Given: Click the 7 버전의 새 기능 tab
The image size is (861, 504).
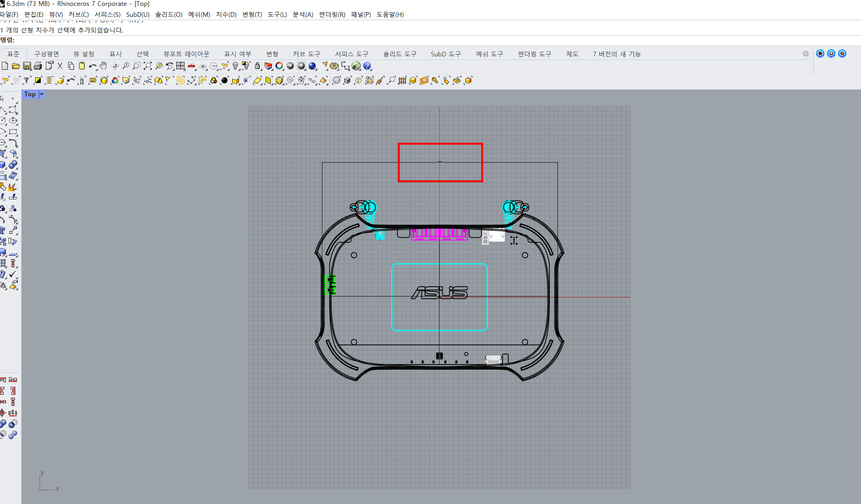Looking at the screenshot, I should tap(617, 54).
